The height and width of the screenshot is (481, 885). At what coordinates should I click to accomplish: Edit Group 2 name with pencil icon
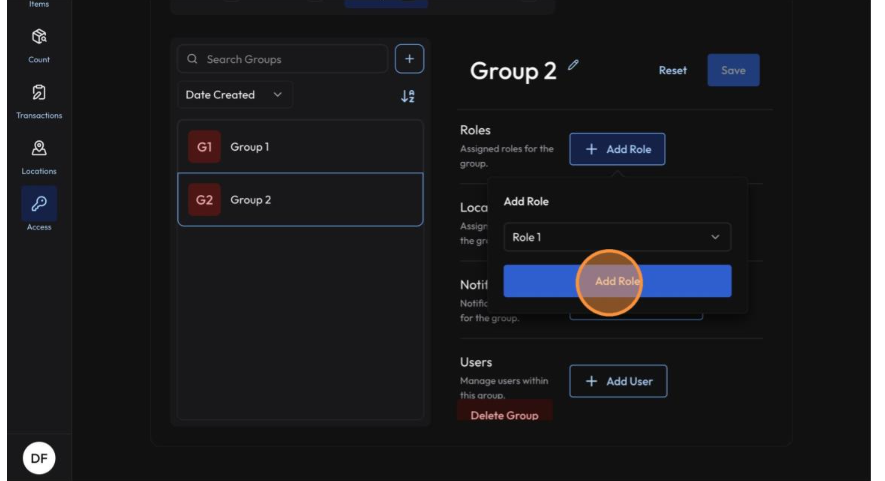573,65
